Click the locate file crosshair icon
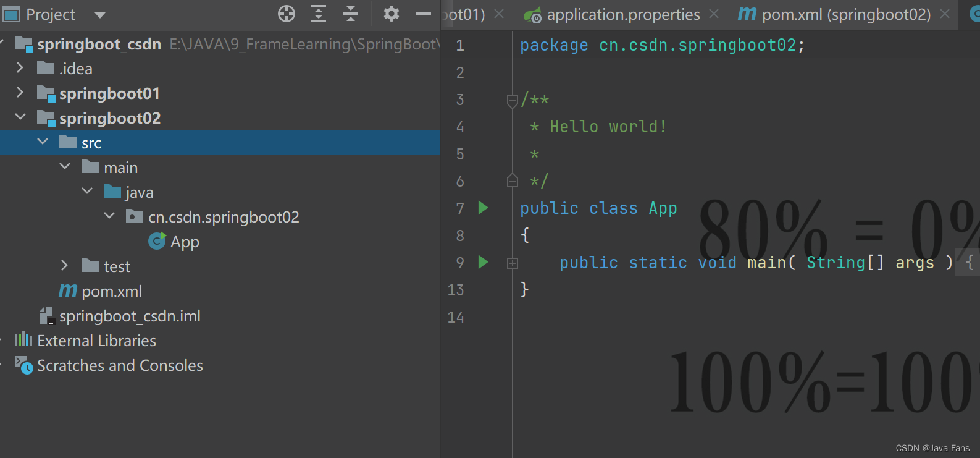The image size is (980, 458). pos(287,14)
